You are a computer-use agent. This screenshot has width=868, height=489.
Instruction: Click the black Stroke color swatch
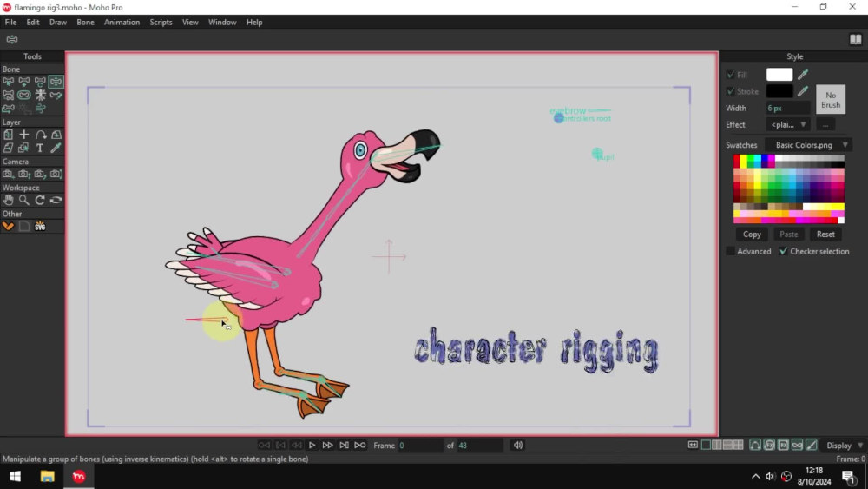pyautogui.click(x=779, y=91)
